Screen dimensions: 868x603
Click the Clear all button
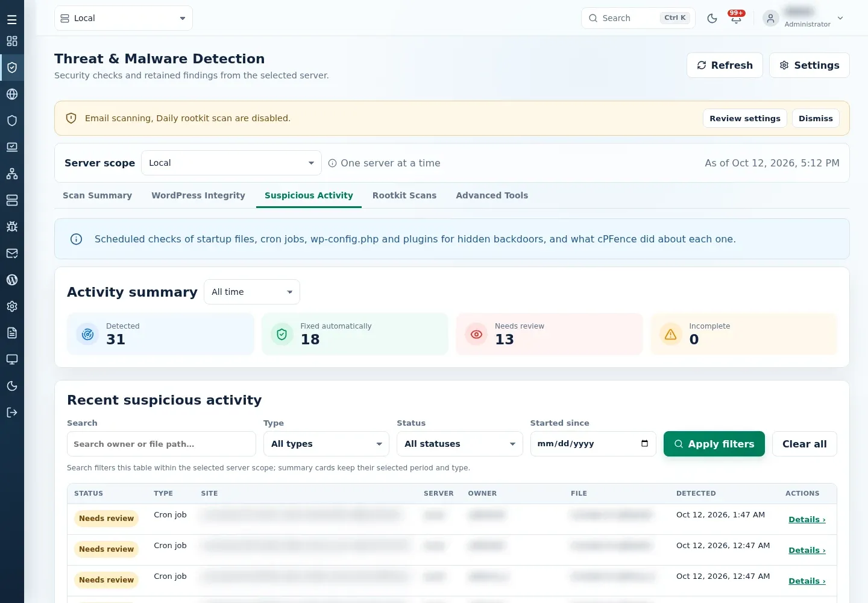tap(805, 444)
